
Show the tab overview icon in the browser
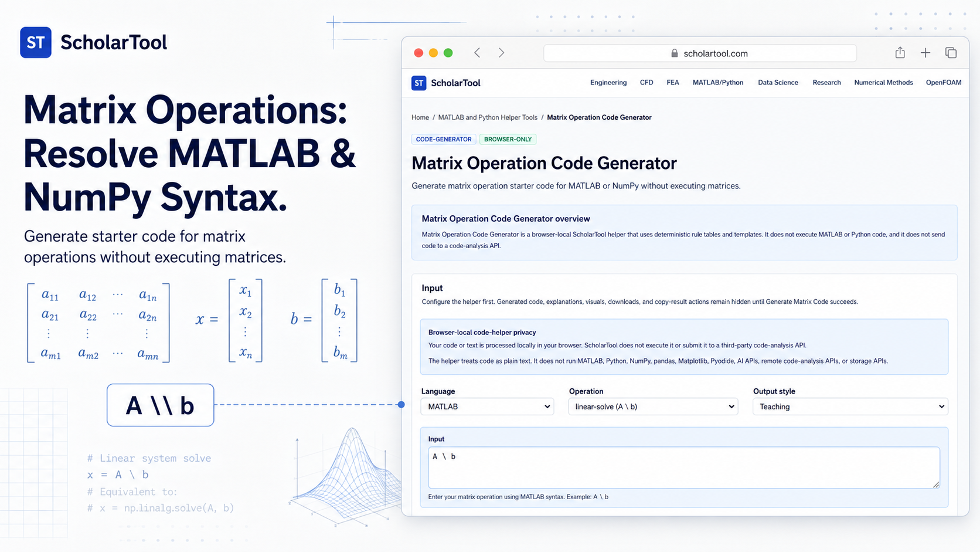951,53
